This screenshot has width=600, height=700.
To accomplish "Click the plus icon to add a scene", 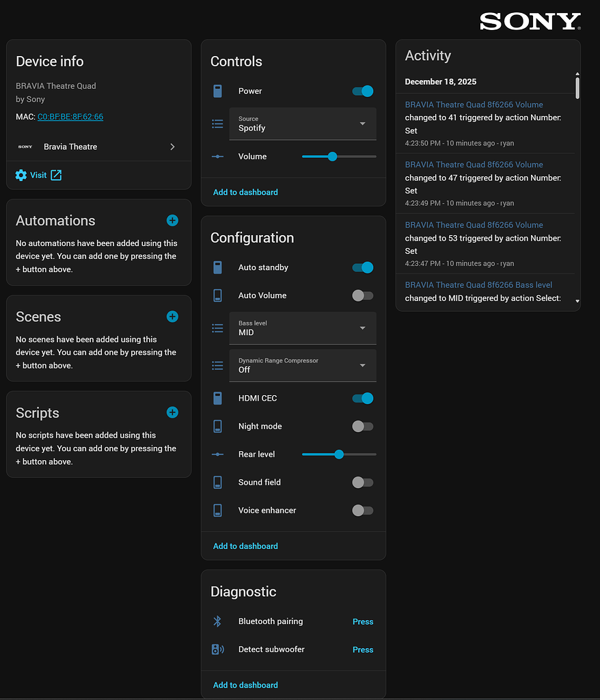I will coord(172,317).
